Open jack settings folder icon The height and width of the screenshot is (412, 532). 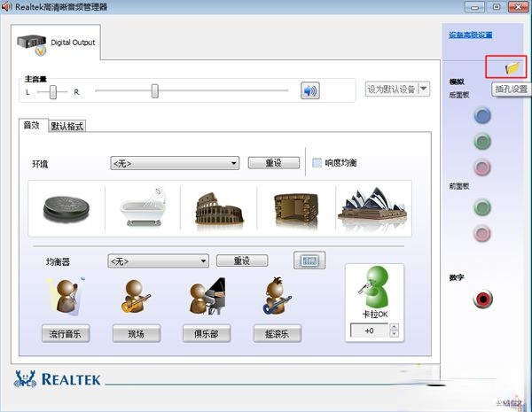click(x=512, y=68)
